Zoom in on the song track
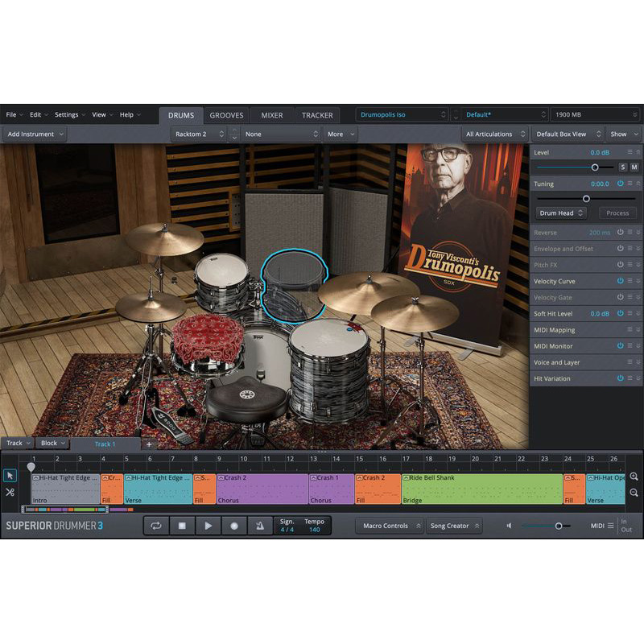This screenshot has height=644, width=644. tap(634, 477)
